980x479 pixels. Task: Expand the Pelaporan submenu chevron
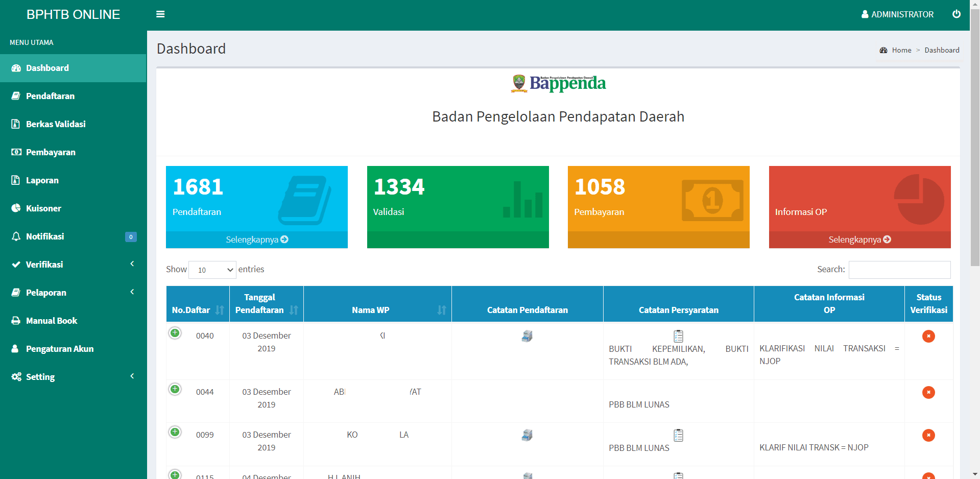[132, 292]
